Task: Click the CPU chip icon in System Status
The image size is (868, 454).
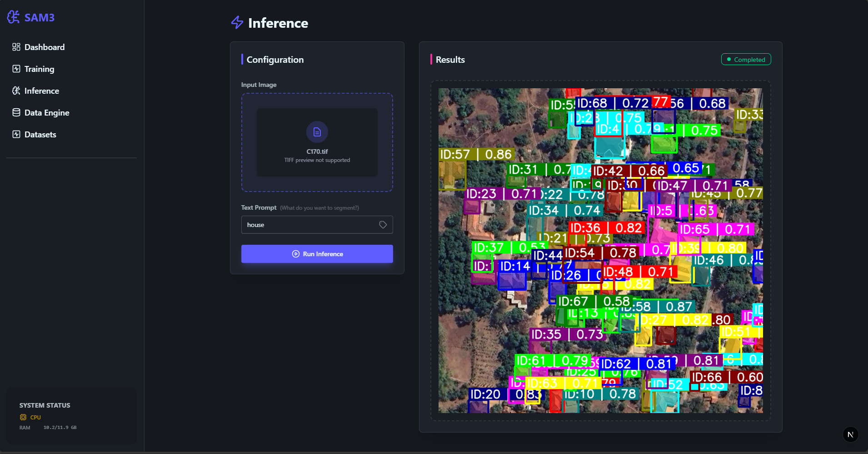Action: 23,417
